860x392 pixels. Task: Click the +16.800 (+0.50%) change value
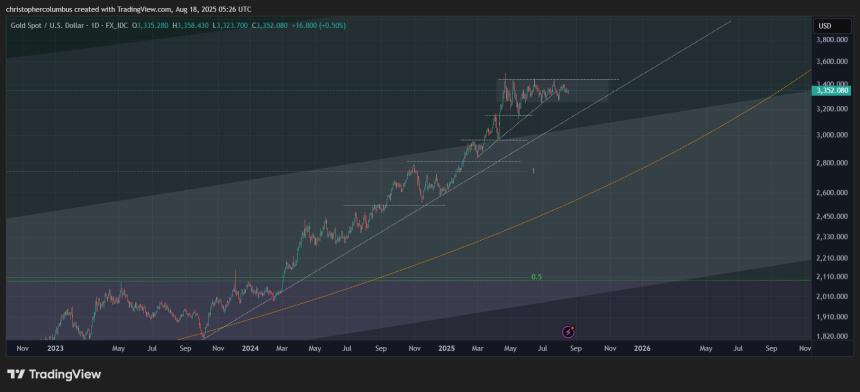(319, 25)
